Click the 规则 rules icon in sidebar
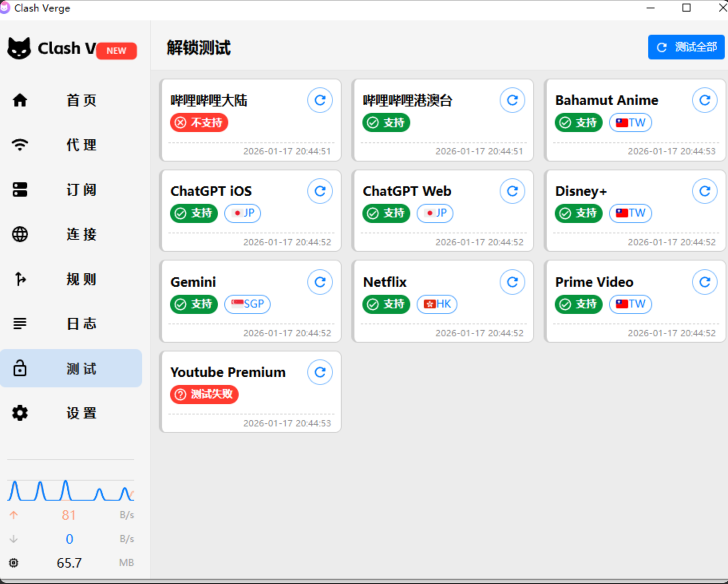Image resolution: width=728 pixels, height=584 pixels. [x=20, y=279]
